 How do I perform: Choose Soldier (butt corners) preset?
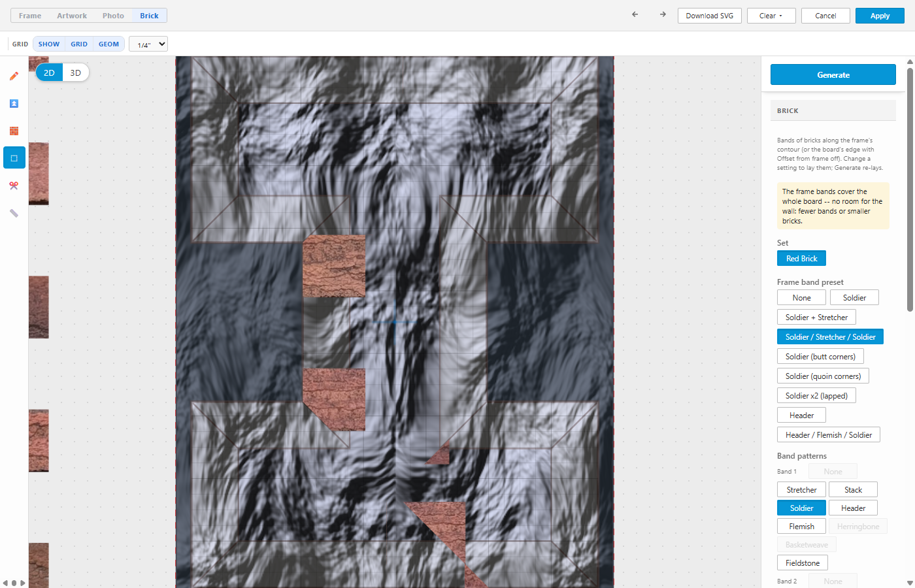tap(820, 357)
